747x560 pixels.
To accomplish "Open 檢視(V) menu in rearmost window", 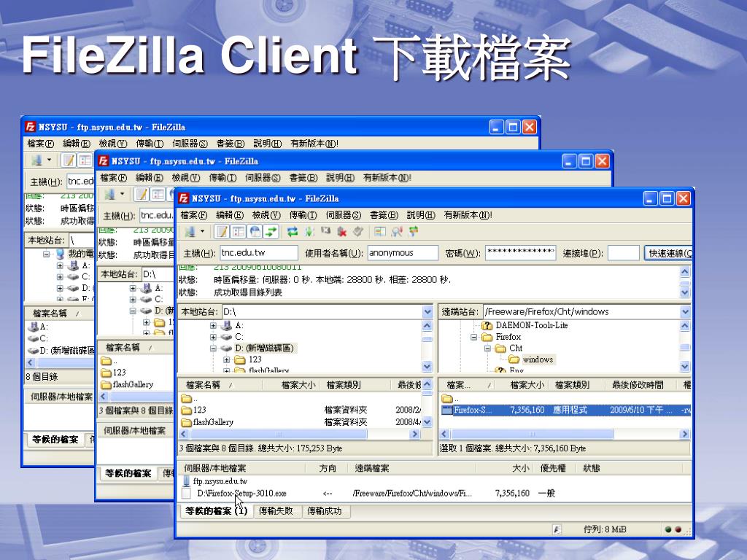I will (x=113, y=144).
